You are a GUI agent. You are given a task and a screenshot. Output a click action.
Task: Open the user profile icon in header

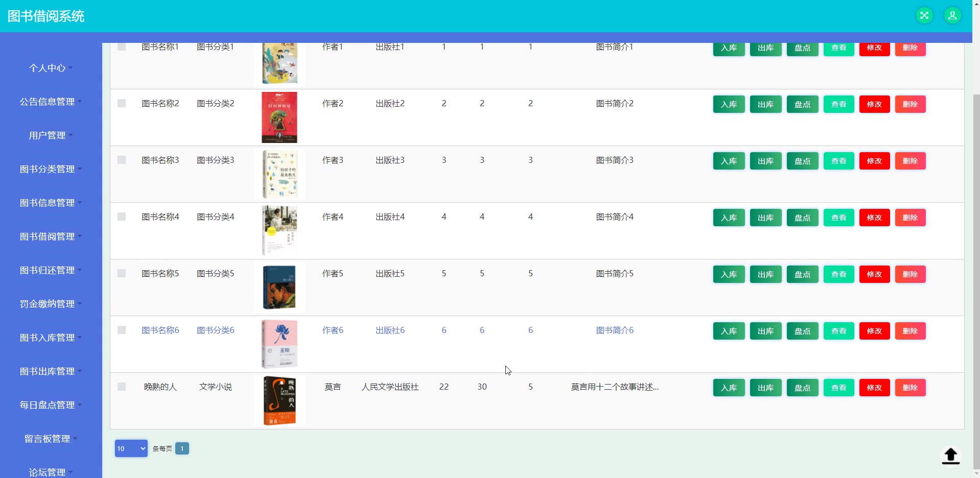coord(952,15)
